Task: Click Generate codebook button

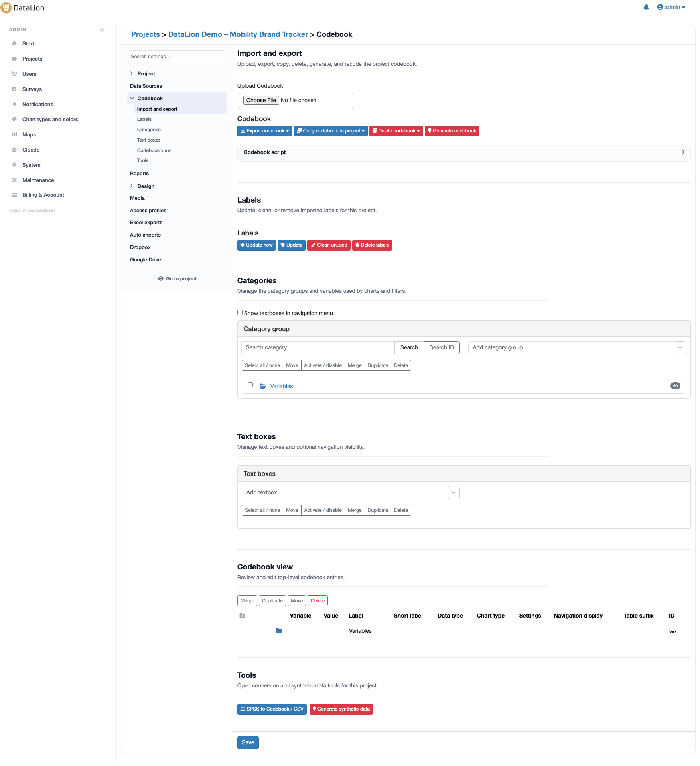Action: pos(452,131)
